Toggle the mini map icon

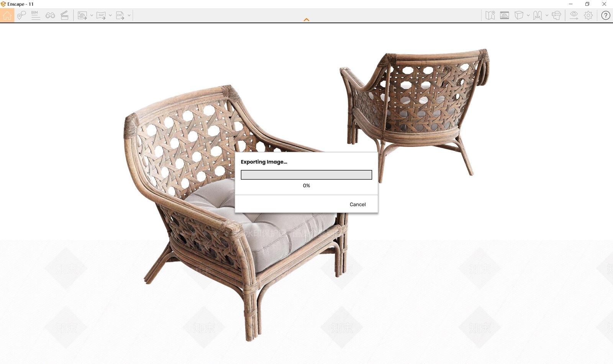click(x=490, y=15)
